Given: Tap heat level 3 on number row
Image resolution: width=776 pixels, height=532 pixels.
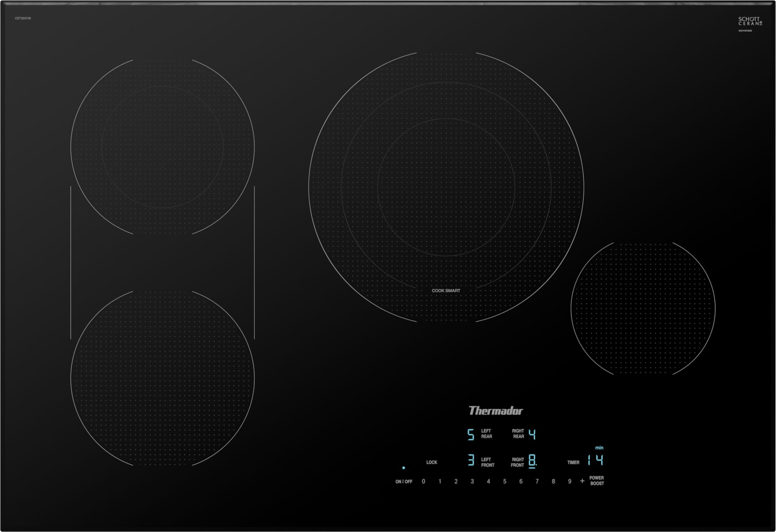Looking at the screenshot, I should point(472,482).
